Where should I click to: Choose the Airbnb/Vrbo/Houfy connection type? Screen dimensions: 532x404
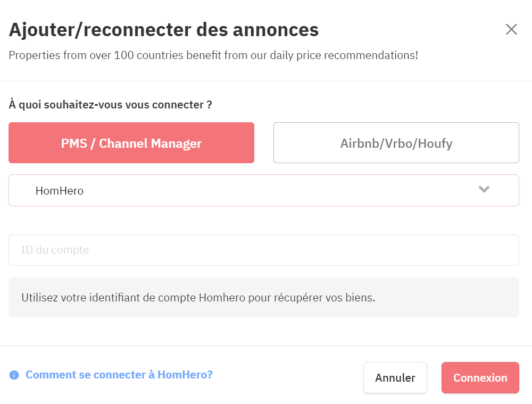396,142
